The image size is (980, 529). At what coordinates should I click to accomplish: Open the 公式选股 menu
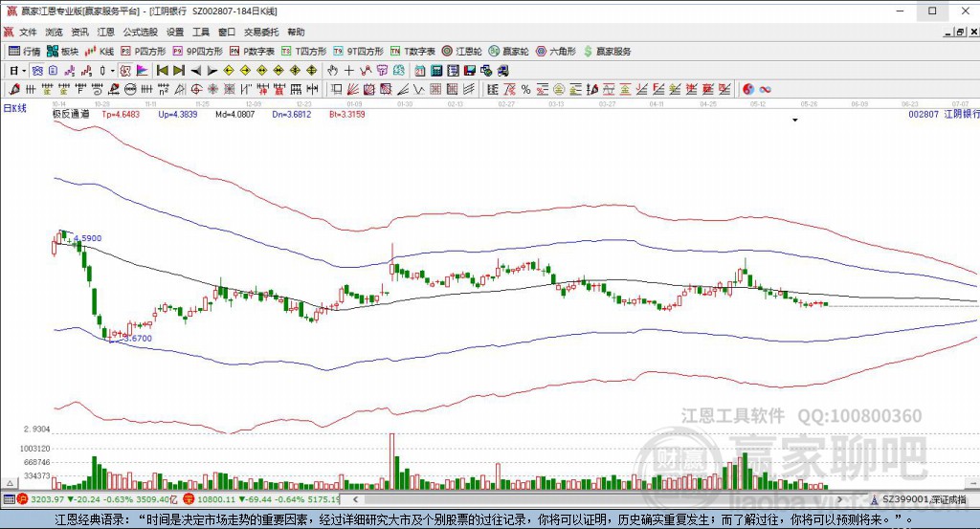[140, 32]
